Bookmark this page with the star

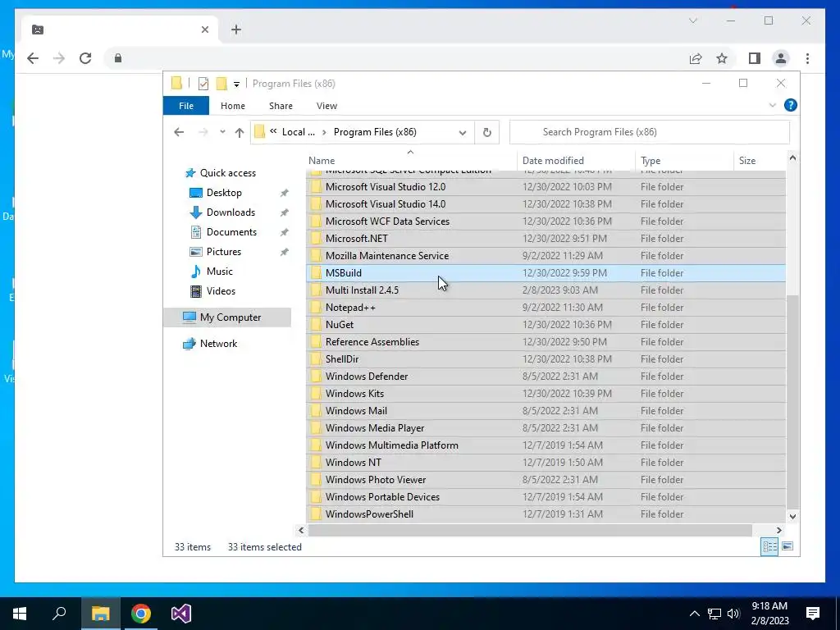[722, 58]
